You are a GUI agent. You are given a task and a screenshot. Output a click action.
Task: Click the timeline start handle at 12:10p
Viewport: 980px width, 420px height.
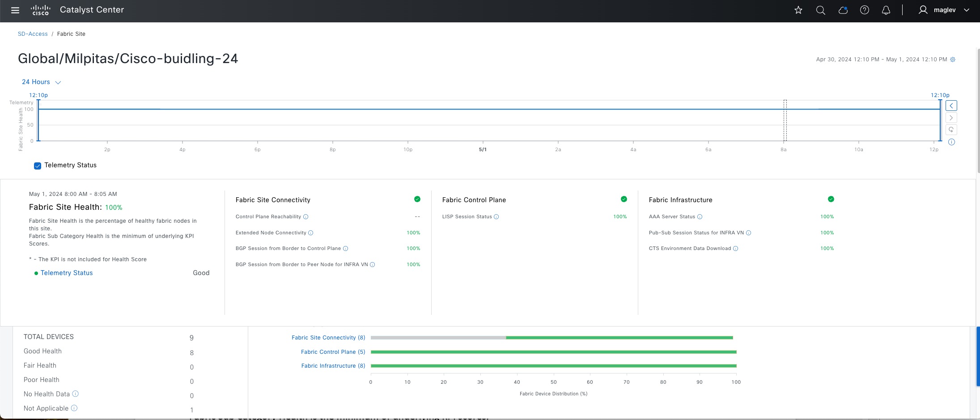pyautogui.click(x=38, y=120)
